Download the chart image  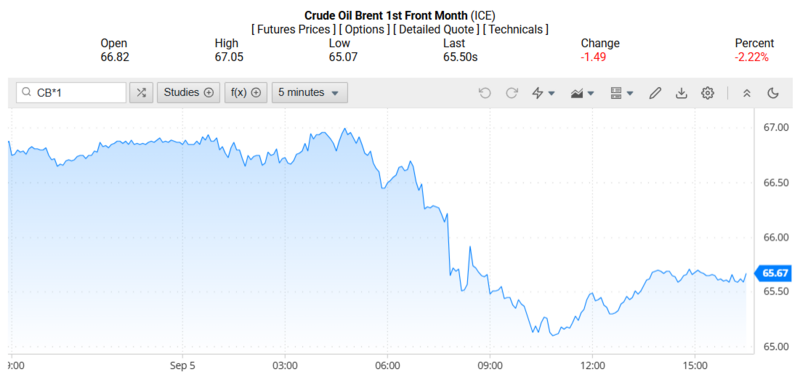point(681,93)
